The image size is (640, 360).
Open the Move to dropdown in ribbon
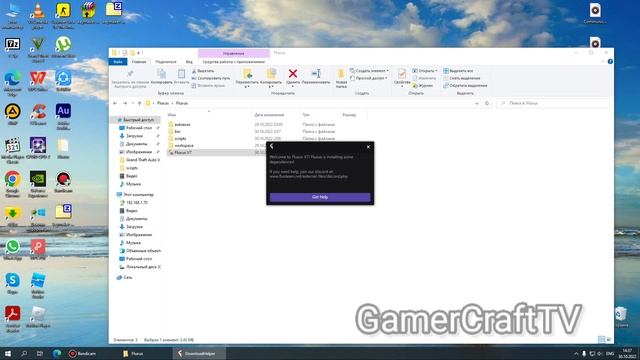pyautogui.click(x=247, y=87)
